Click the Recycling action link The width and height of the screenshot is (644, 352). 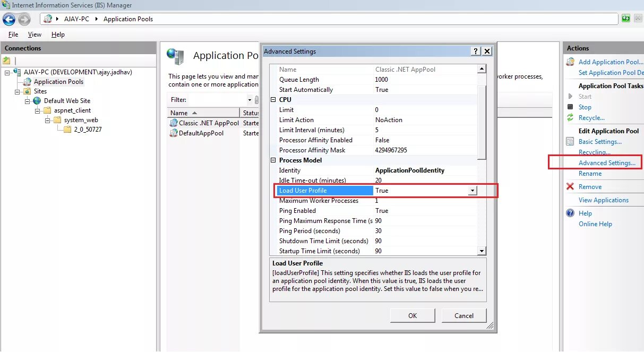(594, 152)
